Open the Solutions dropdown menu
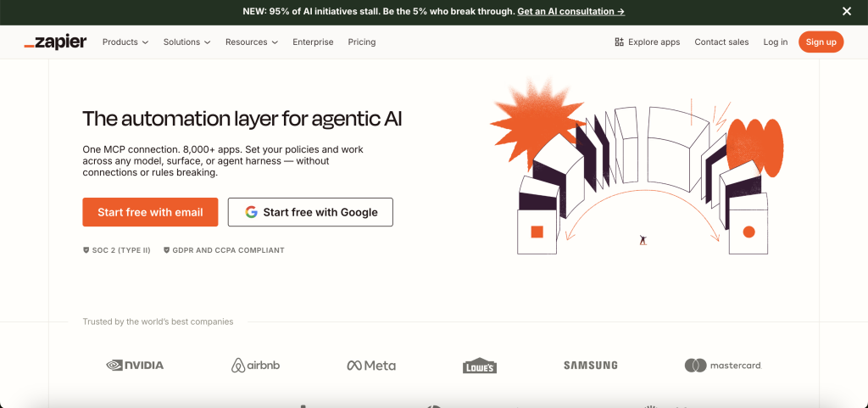 click(x=186, y=42)
